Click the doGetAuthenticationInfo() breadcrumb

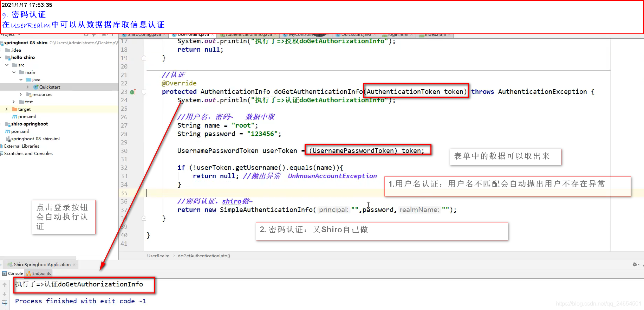point(204,256)
